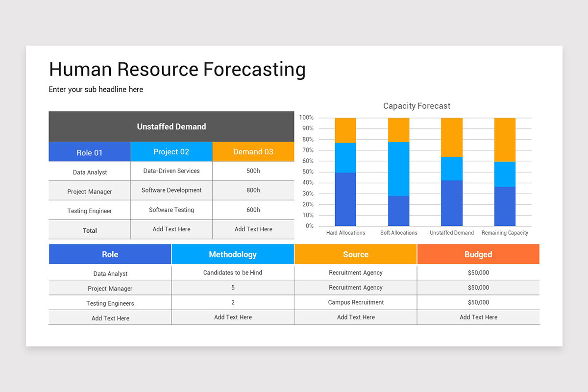This screenshot has height=392, width=588.
Task: Click the Role 01 blue header cell
Action: [89, 152]
